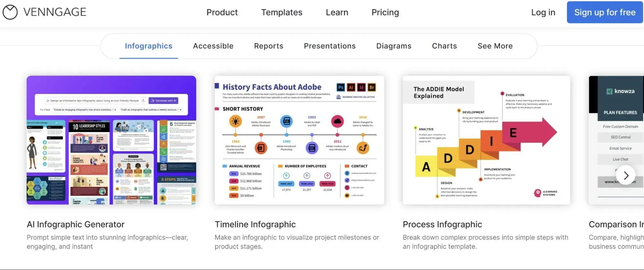Screen dimensions: 644x270
Task: Click the letter A block in ADDIE diagram
Action: tap(426, 166)
